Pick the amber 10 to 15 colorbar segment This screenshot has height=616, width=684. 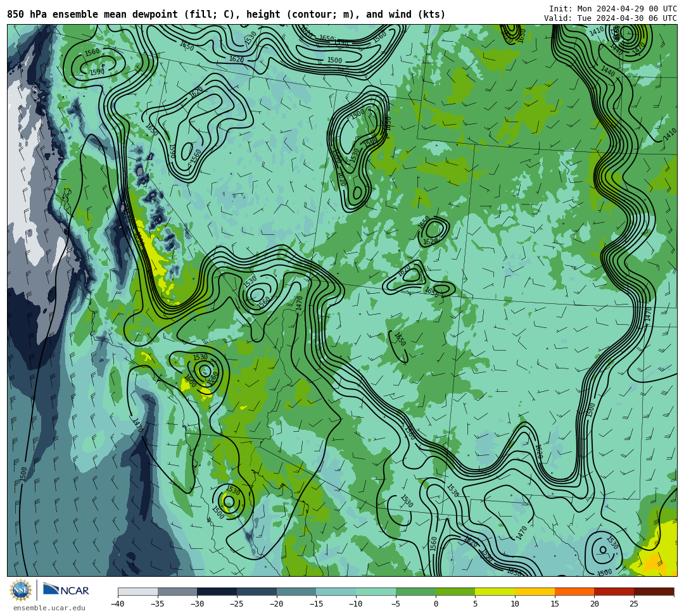(535, 591)
